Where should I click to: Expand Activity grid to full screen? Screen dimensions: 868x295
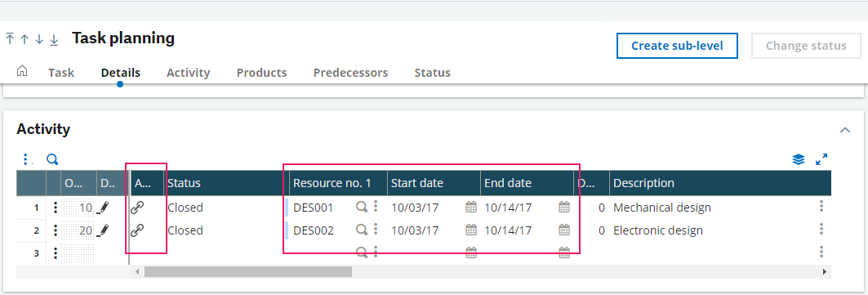(821, 159)
